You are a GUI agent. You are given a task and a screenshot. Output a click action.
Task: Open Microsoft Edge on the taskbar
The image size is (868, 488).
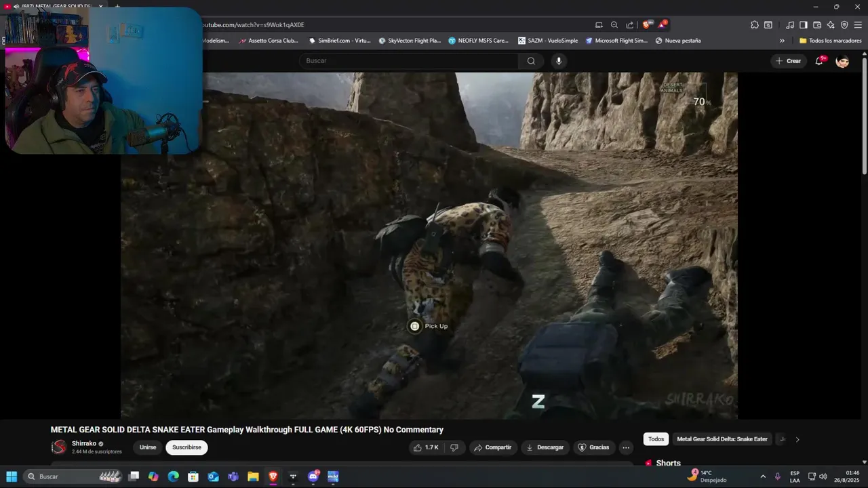pos(174,476)
